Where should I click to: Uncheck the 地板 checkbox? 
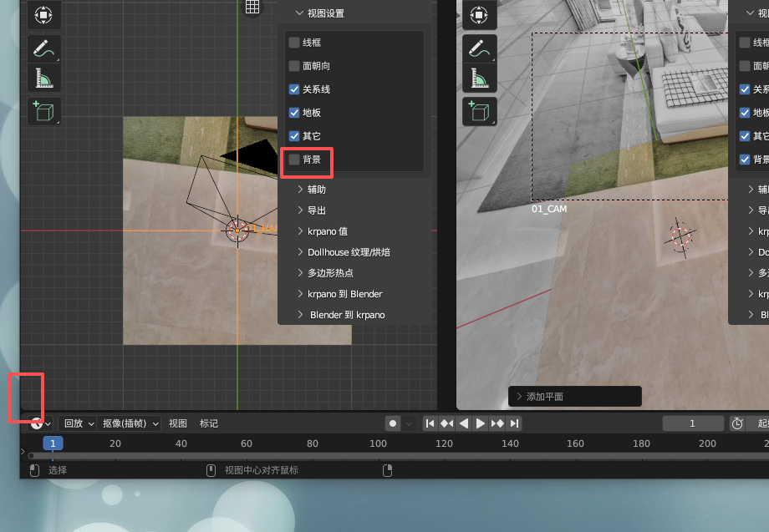point(294,112)
